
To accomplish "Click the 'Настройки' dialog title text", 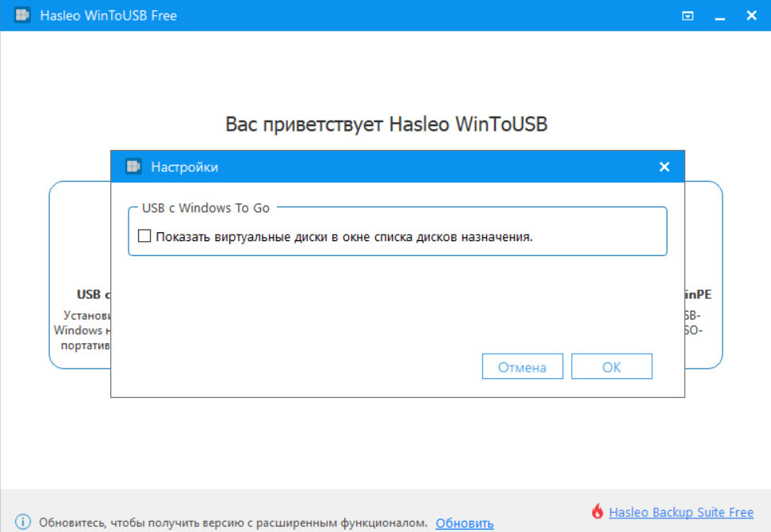I will coord(184,167).
